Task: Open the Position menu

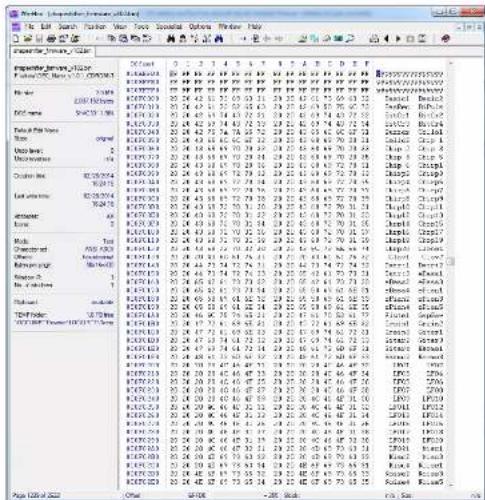Action: (95, 26)
